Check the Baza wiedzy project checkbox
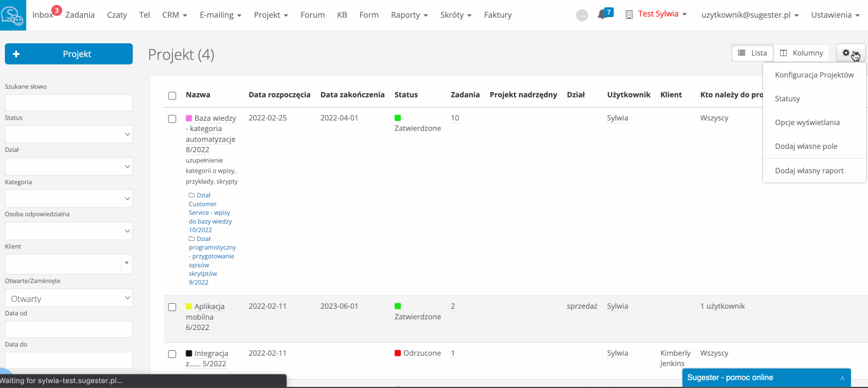 tap(172, 118)
